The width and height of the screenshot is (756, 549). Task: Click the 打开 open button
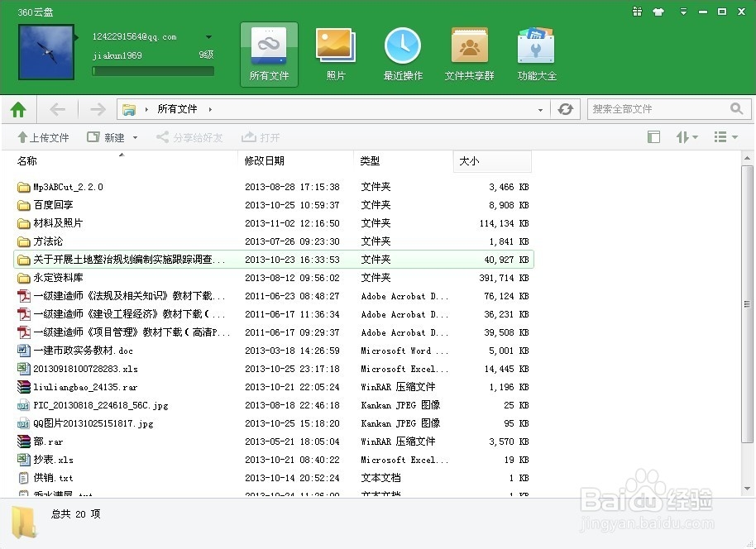[261, 138]
